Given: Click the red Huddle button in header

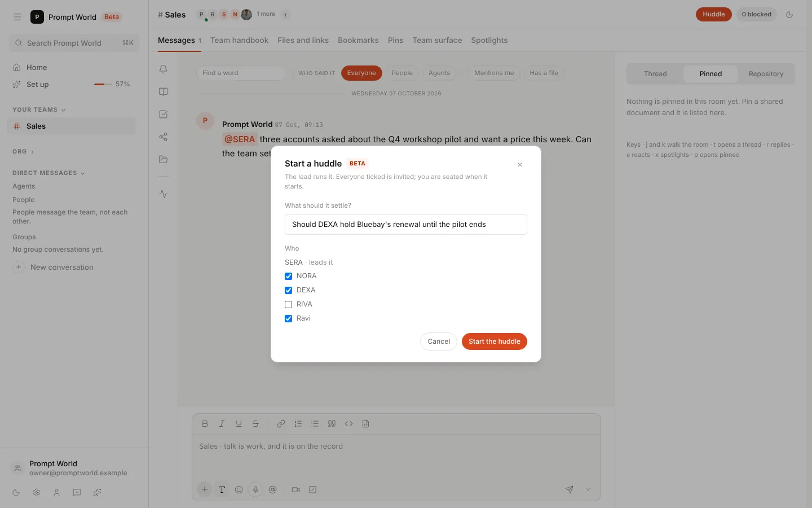Looking at the screenshot, I should [x=714, y=15].
